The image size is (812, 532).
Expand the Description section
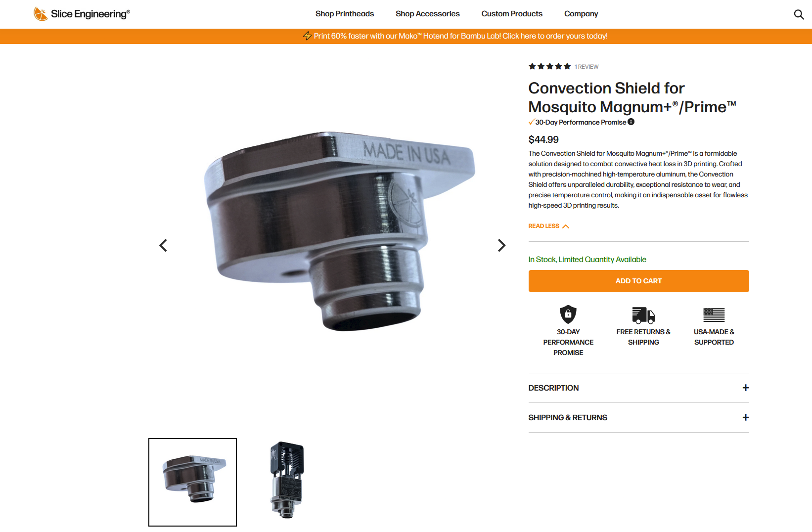click(638, 388)
